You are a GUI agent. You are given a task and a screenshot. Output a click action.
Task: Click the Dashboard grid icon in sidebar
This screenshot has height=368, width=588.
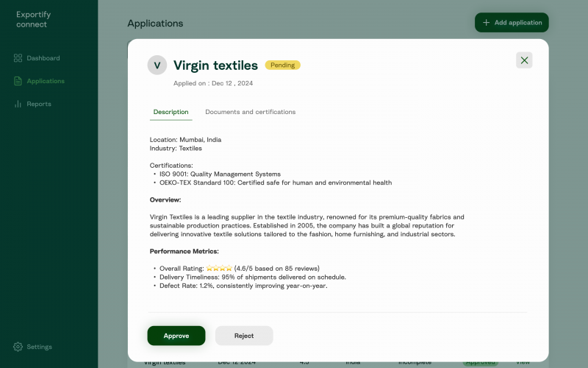(x=18, y=58)
